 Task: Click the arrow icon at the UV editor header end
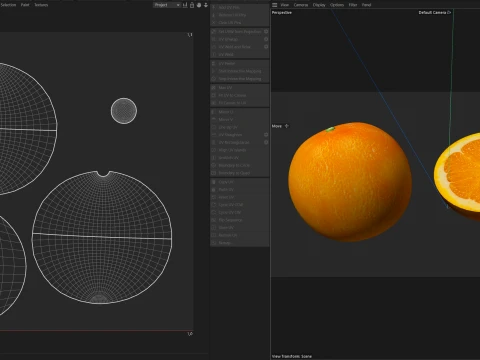[206, 5]
